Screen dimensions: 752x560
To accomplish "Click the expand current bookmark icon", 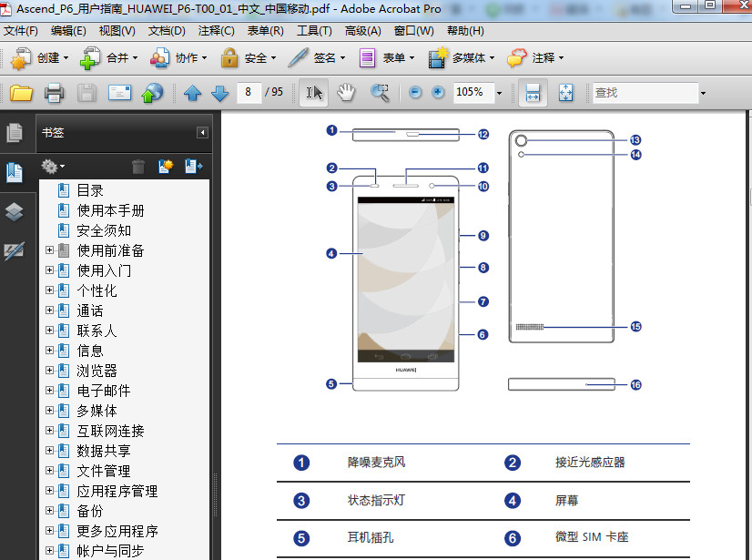I will click(194, 167).
